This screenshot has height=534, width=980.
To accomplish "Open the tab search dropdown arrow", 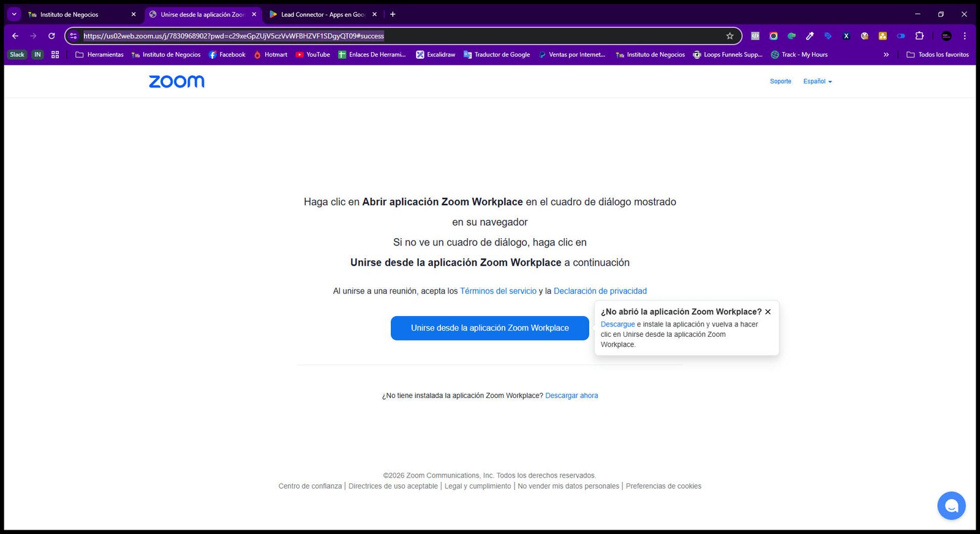I will (x=13, y=14).
